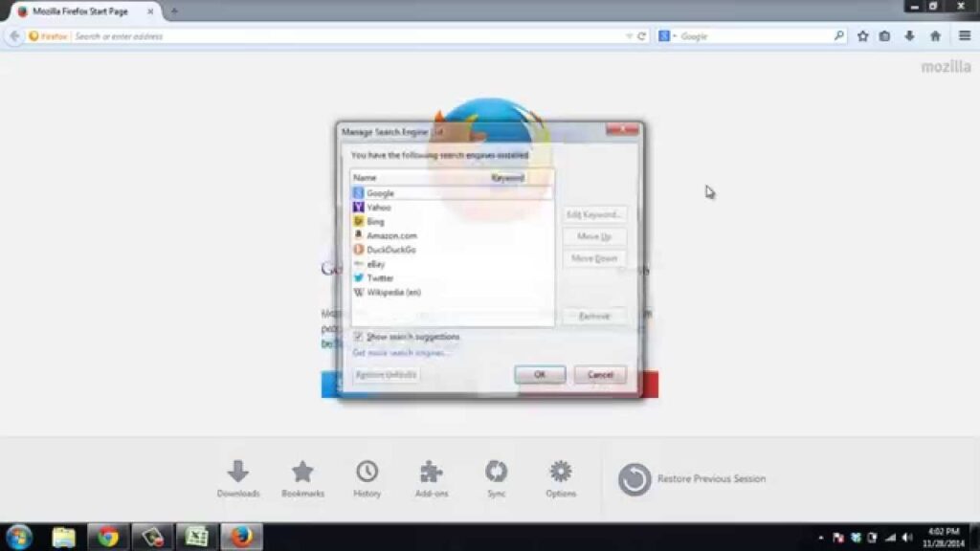This screenshot has height=551, width=980.
Task: Select Wikipedia (en) in the search engine list
Action: point(452,293)
